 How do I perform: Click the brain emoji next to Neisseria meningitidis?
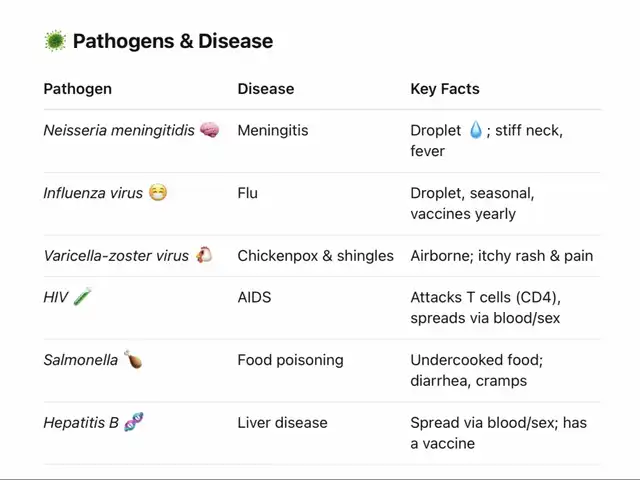pyautogui.click(x=209, y=130)
